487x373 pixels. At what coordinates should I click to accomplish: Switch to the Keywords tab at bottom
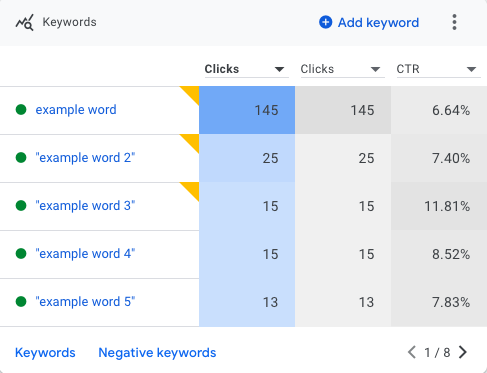coord(45,353)
